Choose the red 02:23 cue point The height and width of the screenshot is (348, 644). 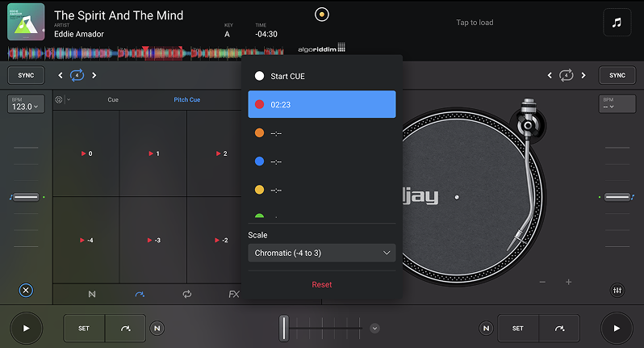(x=321, y=104)
